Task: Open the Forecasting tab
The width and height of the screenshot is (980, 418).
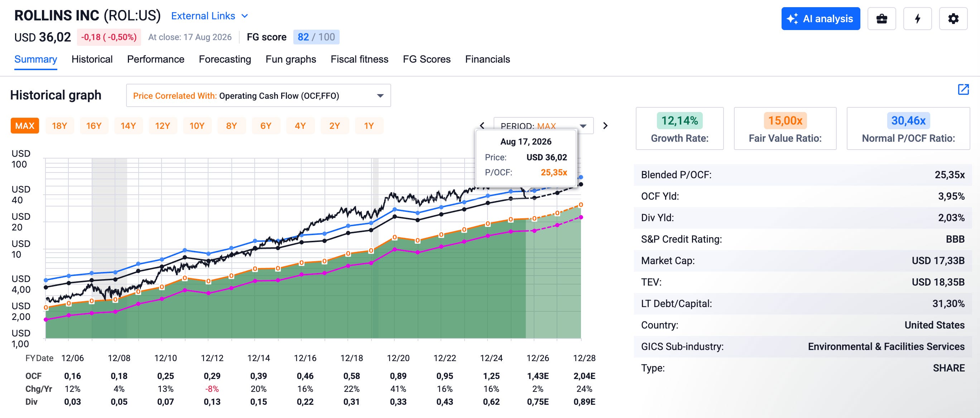Action: (225, 59)
